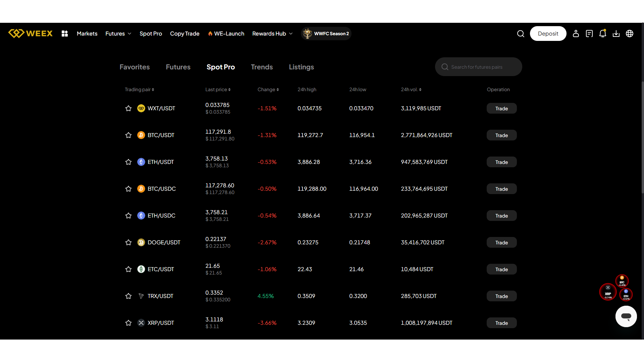The image size is (644, 362).
Task: Click the Deposit button
Action: 548,34
